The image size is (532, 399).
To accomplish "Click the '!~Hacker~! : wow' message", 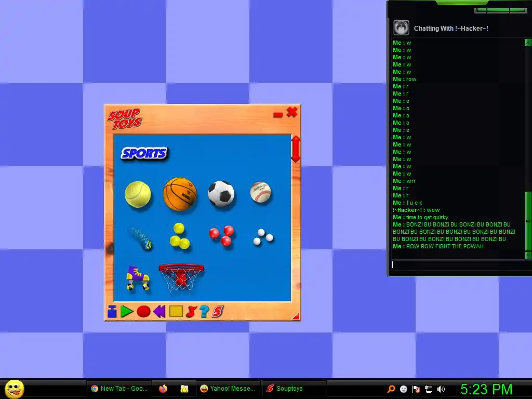I will (x=416, y=210).
